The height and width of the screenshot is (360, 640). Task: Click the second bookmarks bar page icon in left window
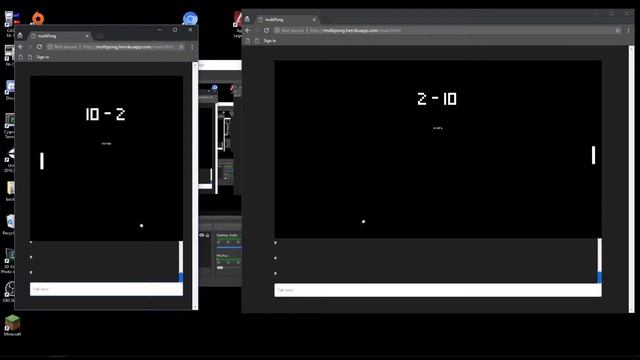click(30, 57)
